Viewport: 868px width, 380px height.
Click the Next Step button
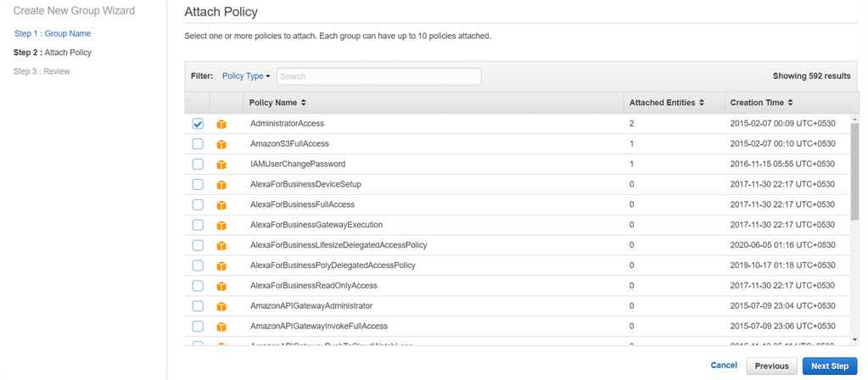(x=830, y=366)
